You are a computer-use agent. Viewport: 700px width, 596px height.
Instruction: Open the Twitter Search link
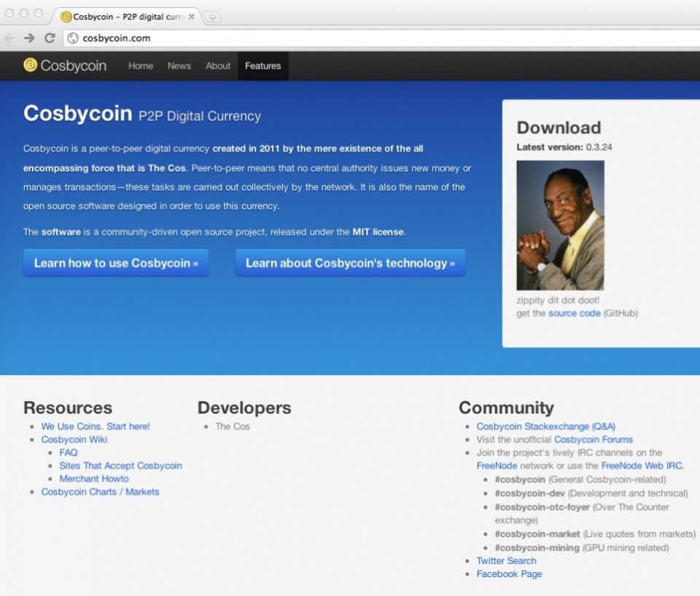click(506, 561)
